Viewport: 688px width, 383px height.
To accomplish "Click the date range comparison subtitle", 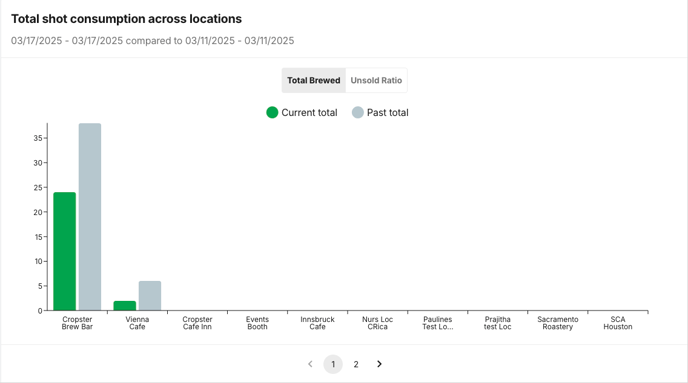I will tap(153, 41).
